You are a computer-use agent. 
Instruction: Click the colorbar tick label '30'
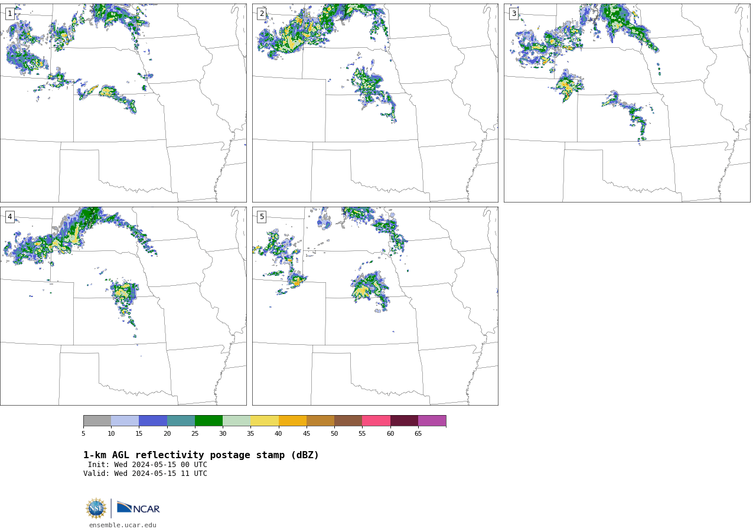click(223, 434)
